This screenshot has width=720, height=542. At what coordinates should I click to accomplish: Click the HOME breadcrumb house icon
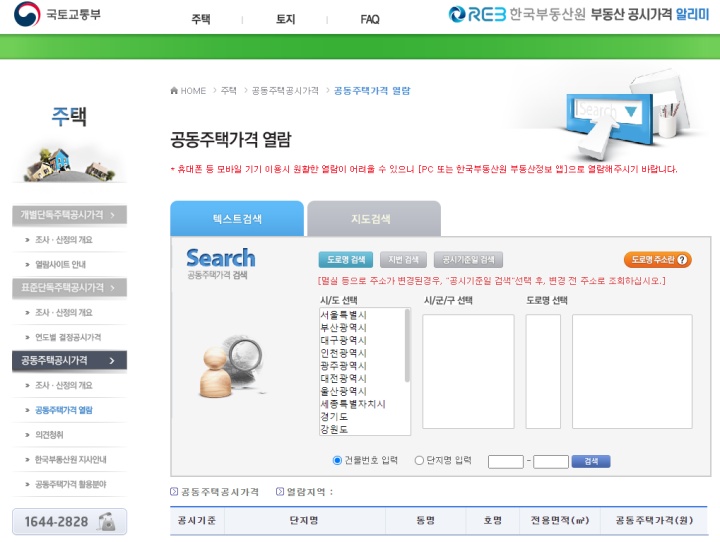[x=174, y=90]
